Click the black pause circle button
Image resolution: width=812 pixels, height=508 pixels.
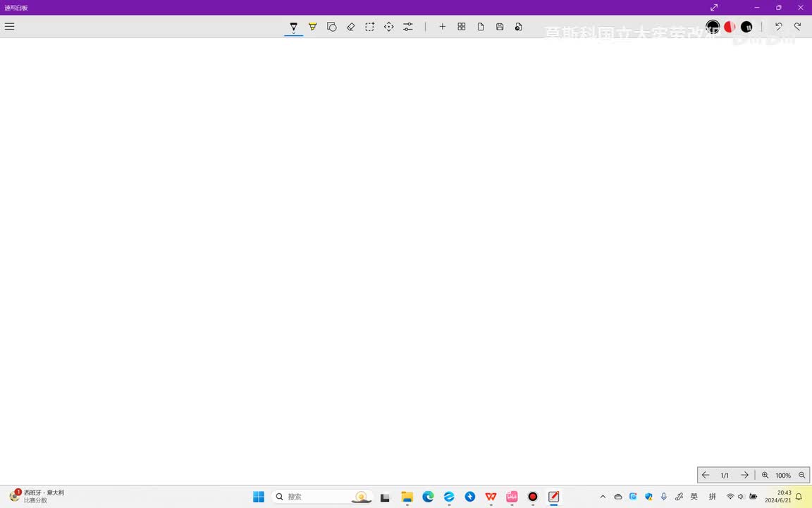coord(746,26)
